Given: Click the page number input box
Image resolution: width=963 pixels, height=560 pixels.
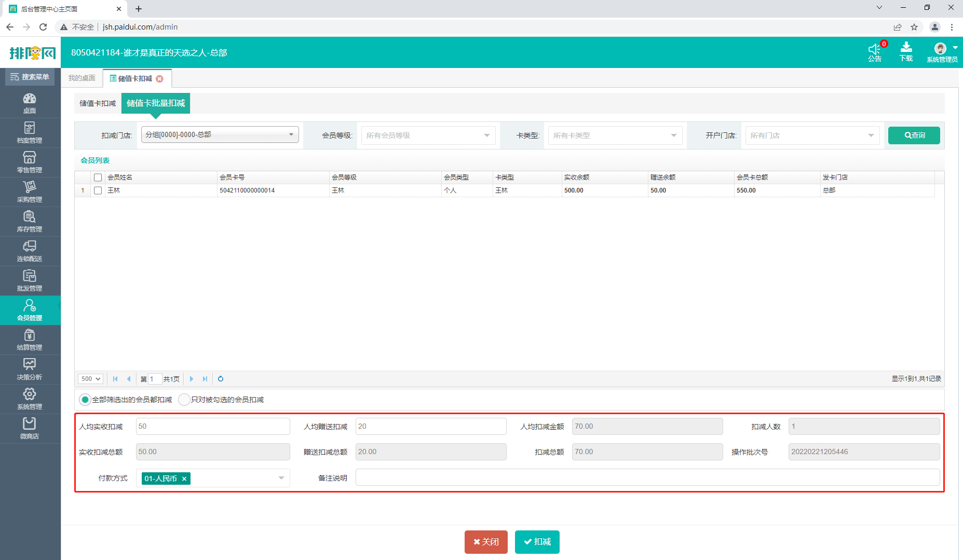Looking at the screenshot, I should click(x=155, y=379).
